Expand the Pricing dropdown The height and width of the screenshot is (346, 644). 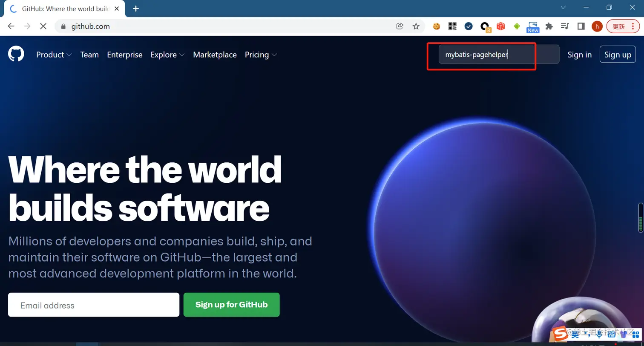coord(261,55)
